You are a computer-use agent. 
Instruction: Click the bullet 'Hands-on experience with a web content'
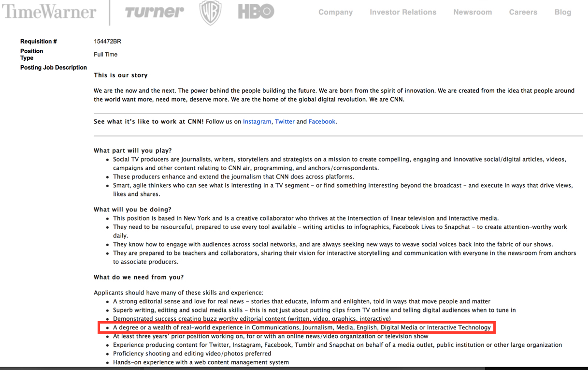click(x=201, y=362)
